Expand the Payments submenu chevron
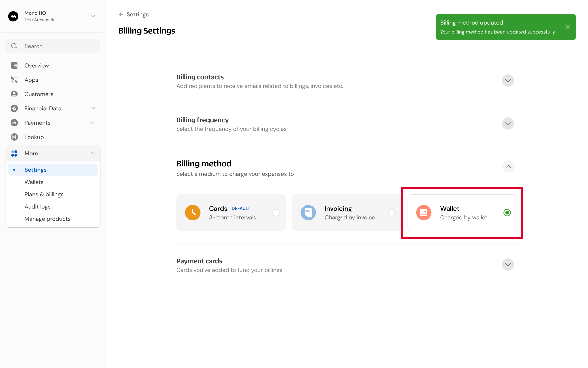The height and width of the screenshot is (368, 588). click(x=93, y=123)
